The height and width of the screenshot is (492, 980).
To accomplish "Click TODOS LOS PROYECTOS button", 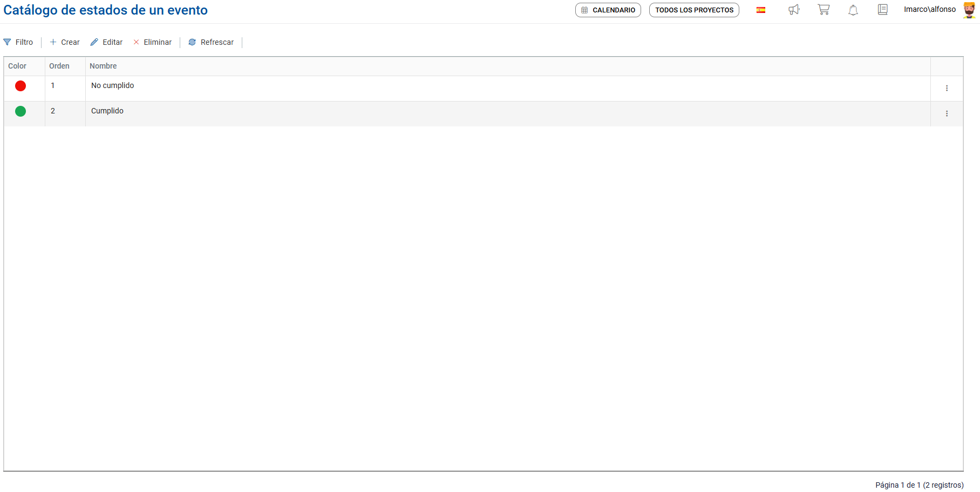I will (694, 10).
